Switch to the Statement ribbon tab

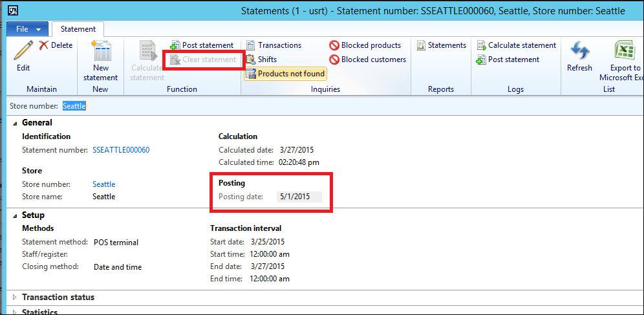pos(78,29)
